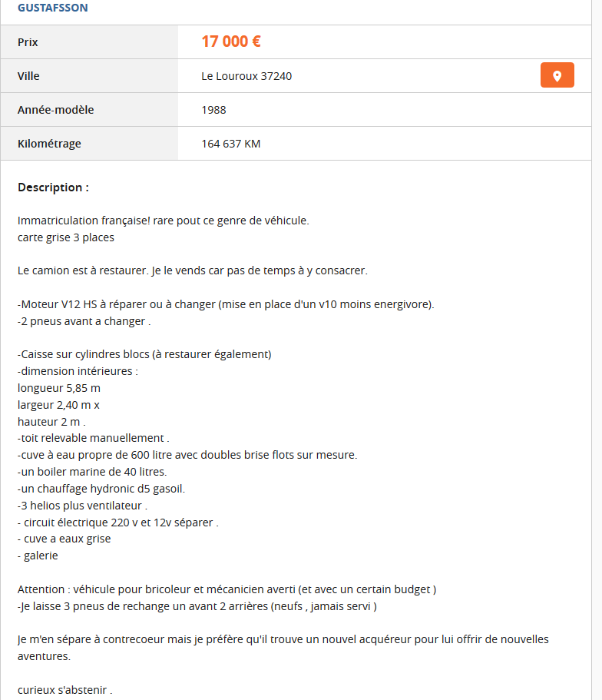Click the boiler marine de 40 litres line
Image resolution: width=602 pixels, height=700 pixels.
point(92,471)
